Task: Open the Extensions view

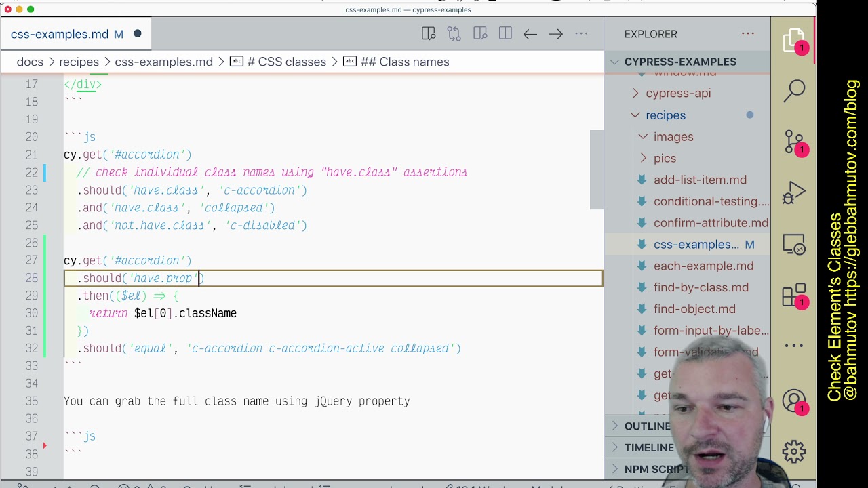Action: [x=794, y=296]
